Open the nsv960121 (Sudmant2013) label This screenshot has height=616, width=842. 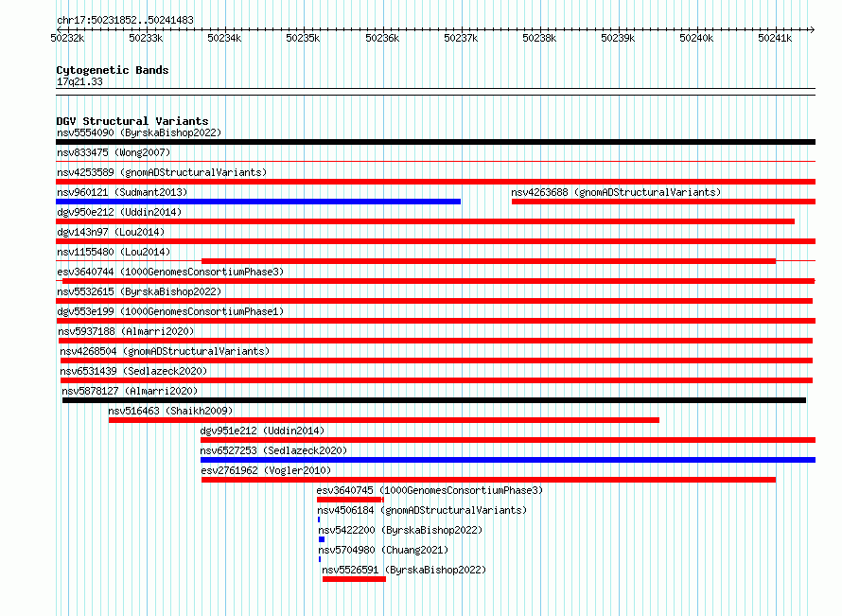[122, 192]
